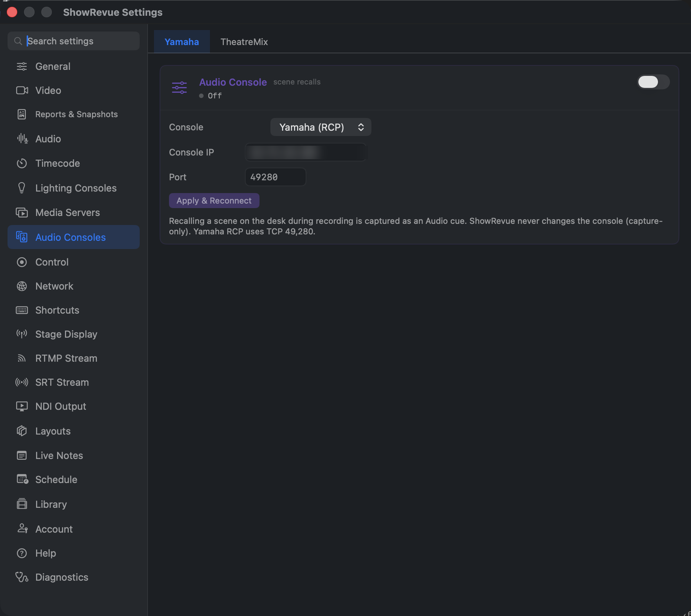
Task: Open SRT Stream settings
Action: [73, 382]
